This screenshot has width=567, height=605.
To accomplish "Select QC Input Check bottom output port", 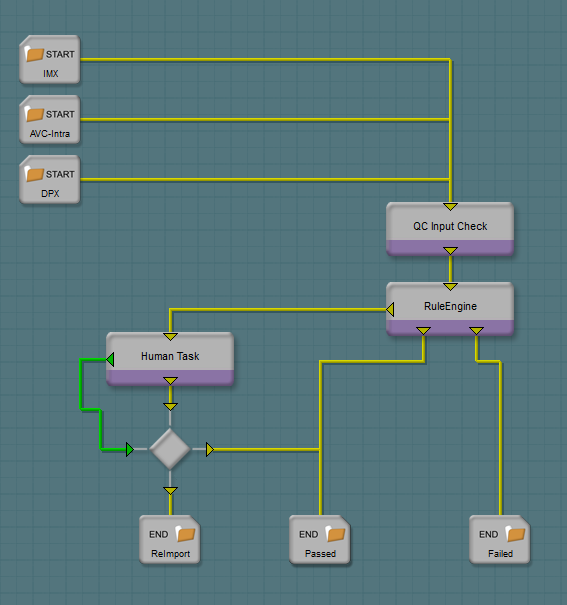I will [x=450, y=251].
